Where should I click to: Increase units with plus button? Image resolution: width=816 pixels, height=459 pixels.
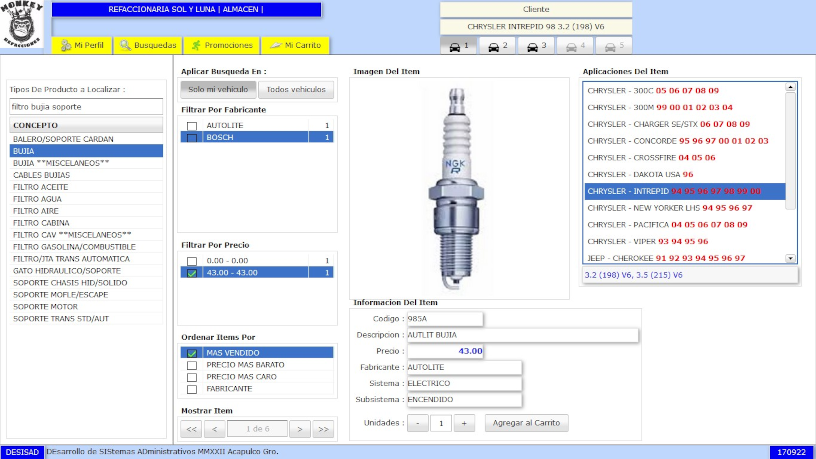click(x=464, y=423)
